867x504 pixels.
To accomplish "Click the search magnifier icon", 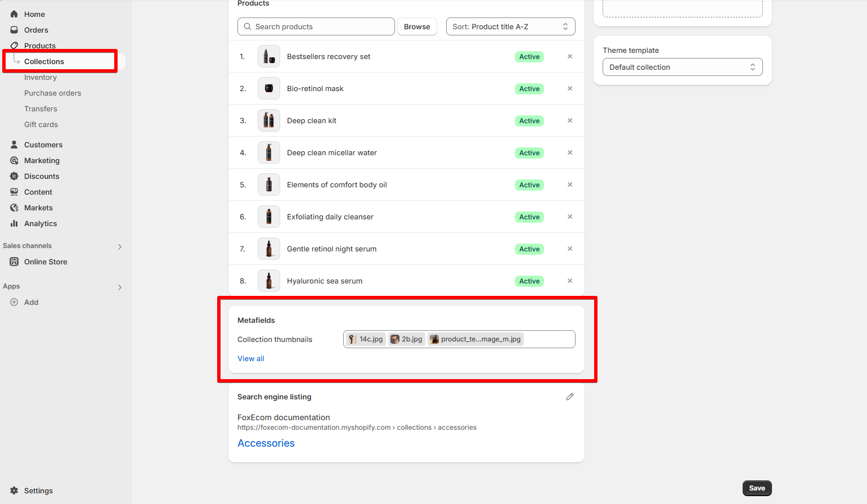I will (x=248, y=26).
